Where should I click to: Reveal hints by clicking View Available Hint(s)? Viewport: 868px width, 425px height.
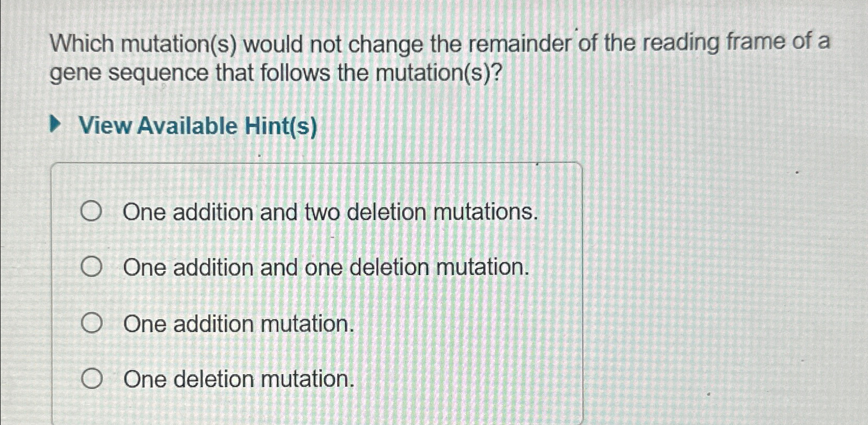click(x=197, y=126)
